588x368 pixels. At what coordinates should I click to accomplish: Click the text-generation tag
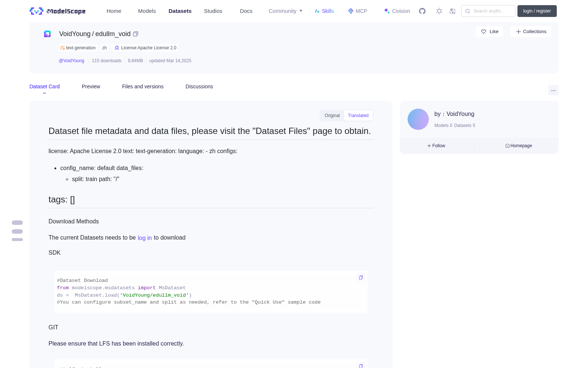point(78,48)
